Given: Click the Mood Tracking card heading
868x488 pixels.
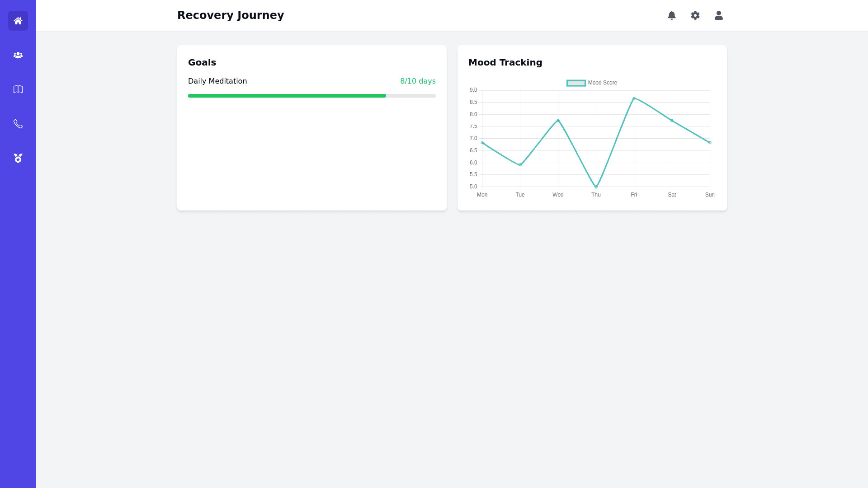Looking at the screenshot, I should (505, 62).
